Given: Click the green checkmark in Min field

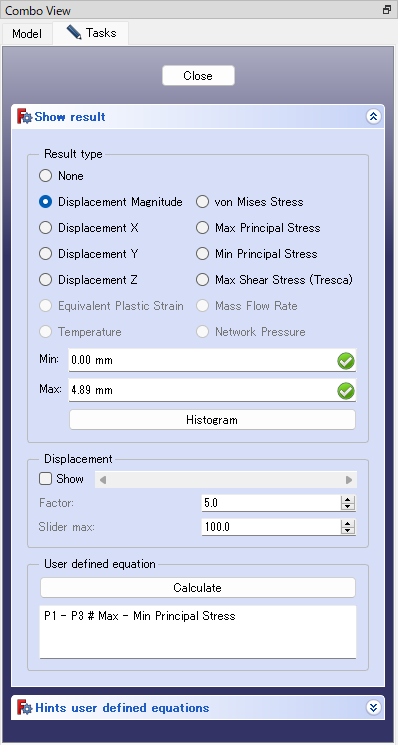Looking at the screenshot, I should tap(346, 362).
